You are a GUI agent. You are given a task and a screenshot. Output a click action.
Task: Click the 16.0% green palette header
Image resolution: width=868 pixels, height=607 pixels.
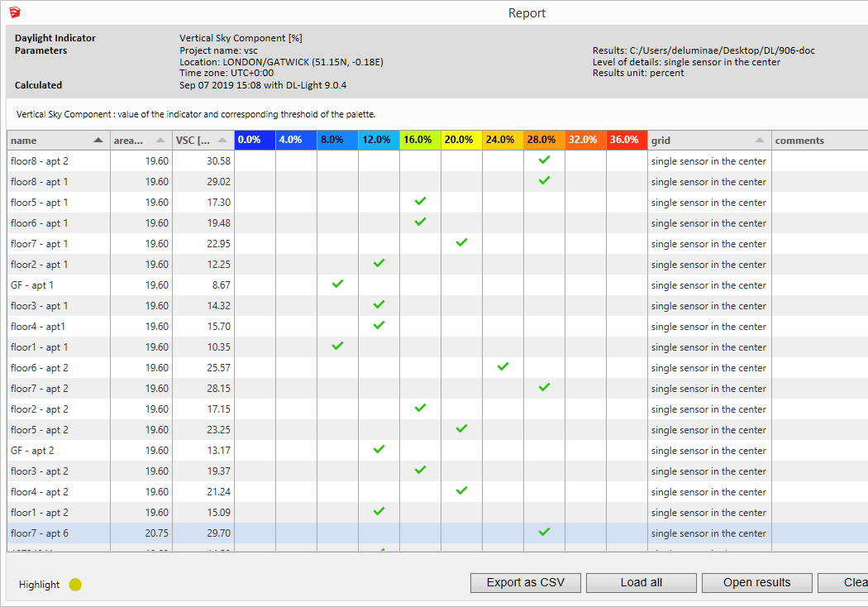pos(420,140)
